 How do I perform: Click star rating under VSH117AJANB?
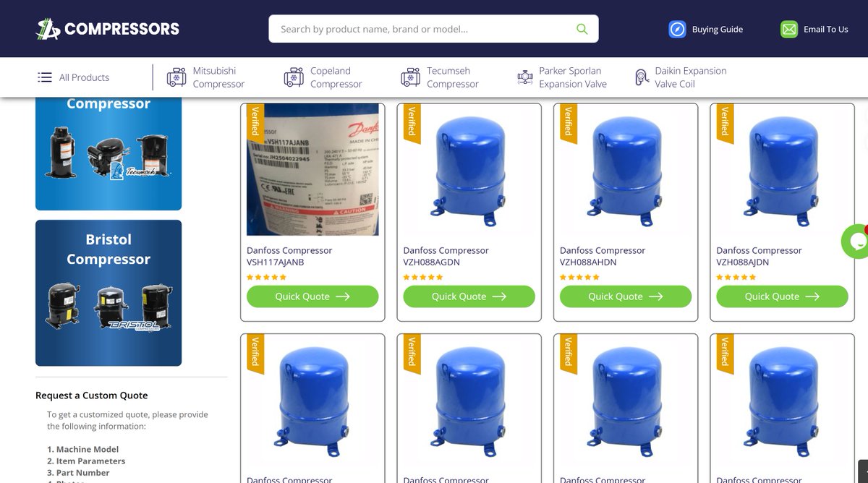[266, 277]
